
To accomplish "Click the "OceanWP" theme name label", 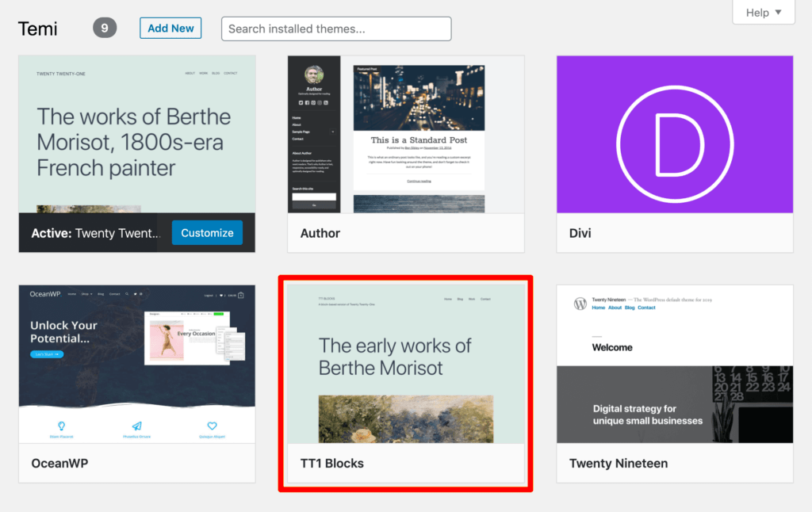I will 59,464.
